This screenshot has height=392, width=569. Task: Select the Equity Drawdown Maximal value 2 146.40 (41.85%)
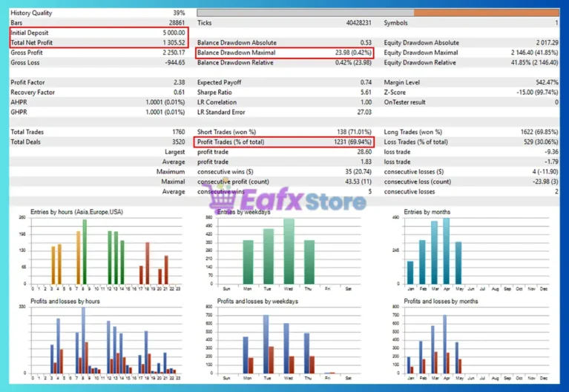(535, 53)
